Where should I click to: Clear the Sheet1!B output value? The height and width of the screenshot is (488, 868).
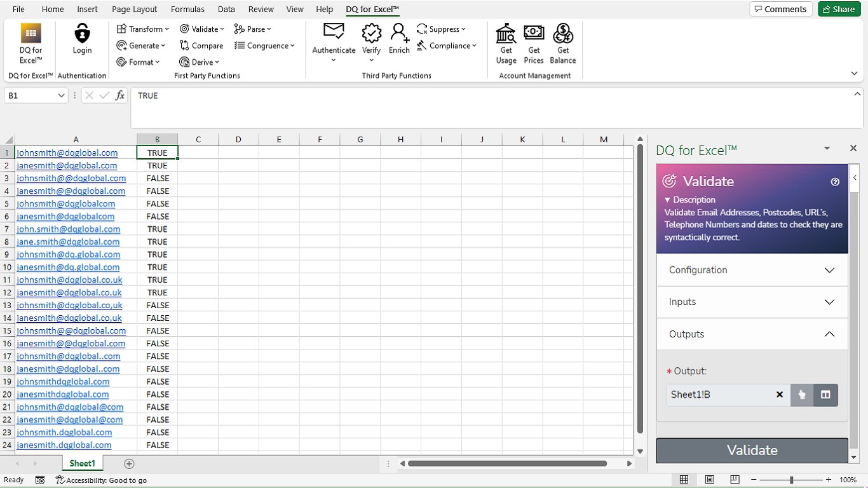(780, 395)
